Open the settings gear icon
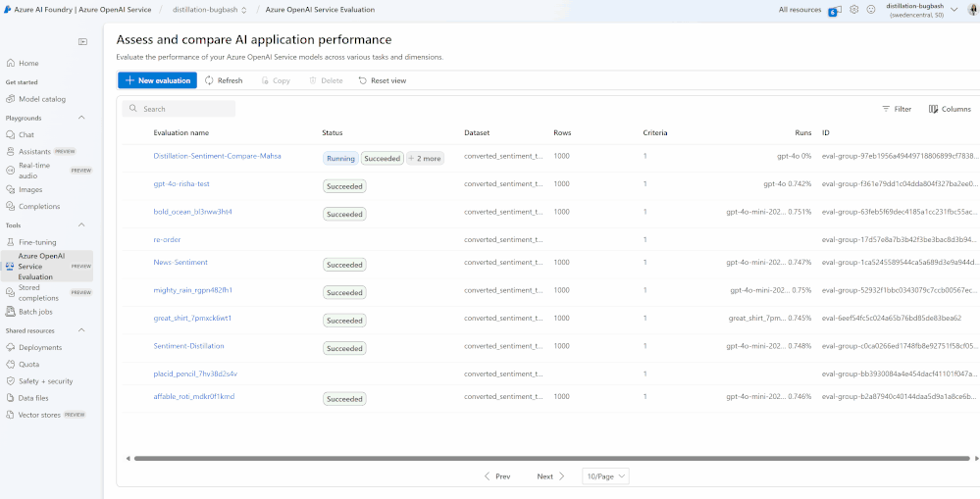 [x=853, y=10]
